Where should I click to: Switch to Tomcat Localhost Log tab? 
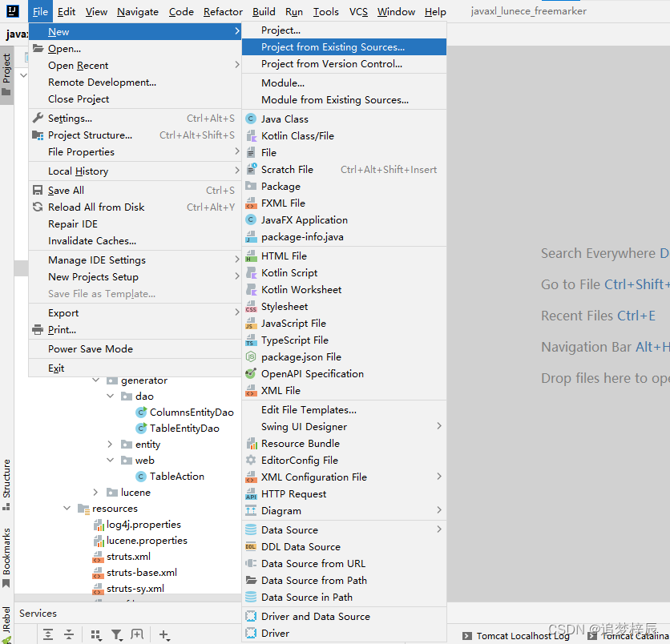(517, 636)
